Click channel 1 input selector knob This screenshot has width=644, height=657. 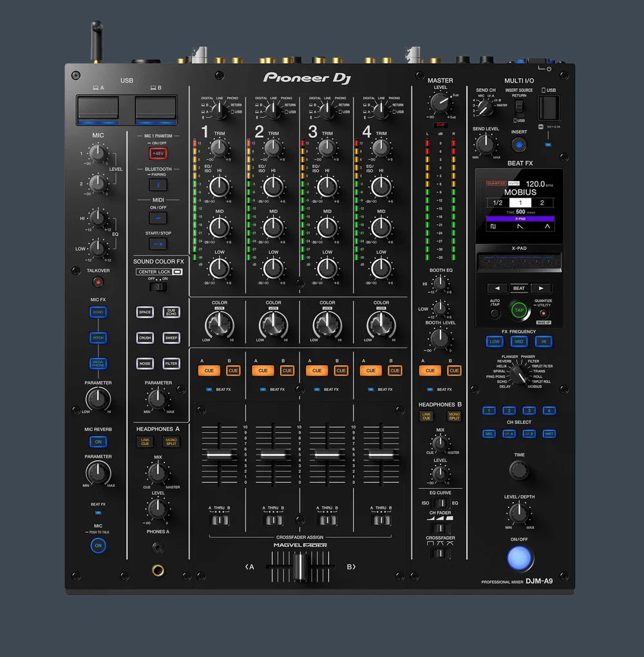coord(218,111)
